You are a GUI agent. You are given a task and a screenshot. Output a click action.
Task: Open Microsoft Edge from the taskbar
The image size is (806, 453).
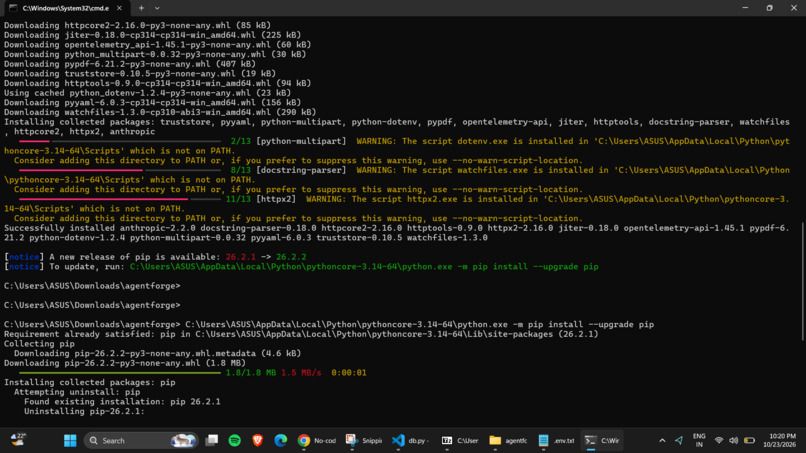281,440
